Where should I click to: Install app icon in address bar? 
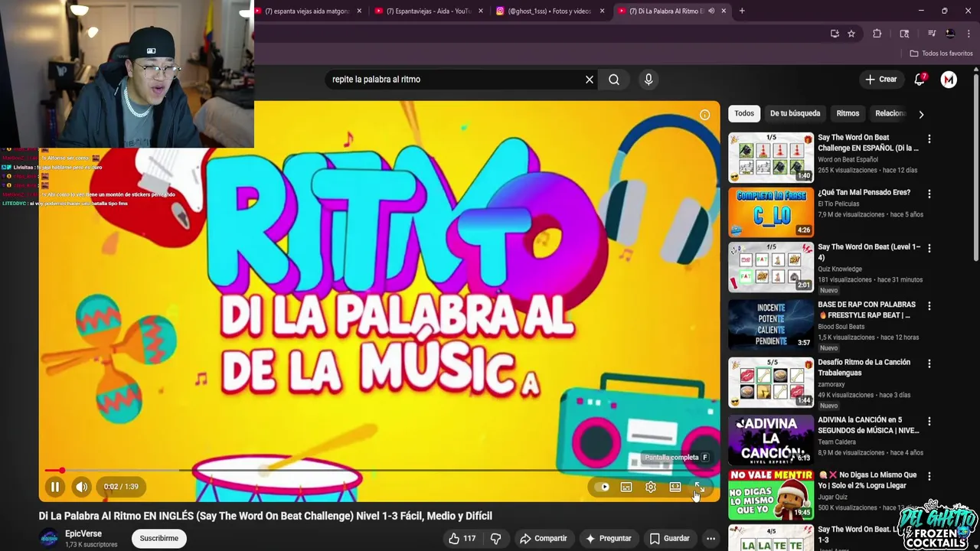coord(835,34)
